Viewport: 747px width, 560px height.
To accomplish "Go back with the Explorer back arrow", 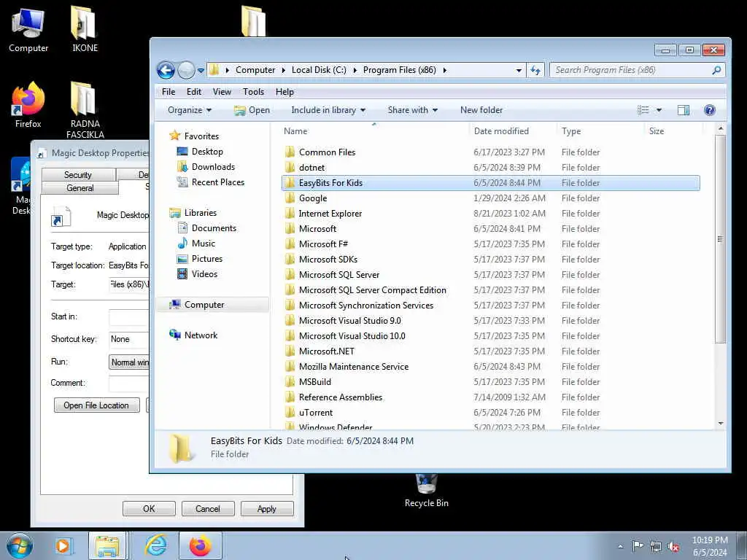I will point(166,71).
